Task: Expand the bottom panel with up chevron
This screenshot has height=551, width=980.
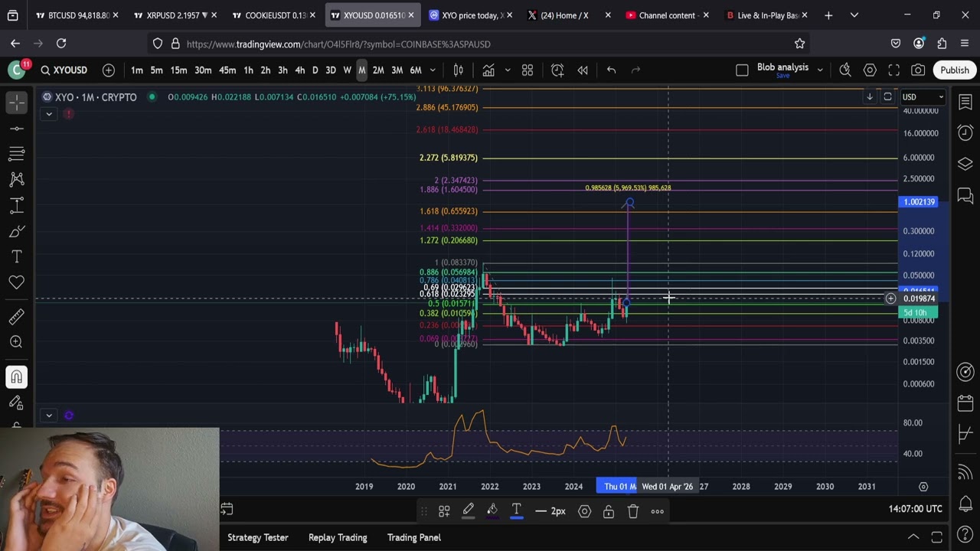Action: click(913, 537)
